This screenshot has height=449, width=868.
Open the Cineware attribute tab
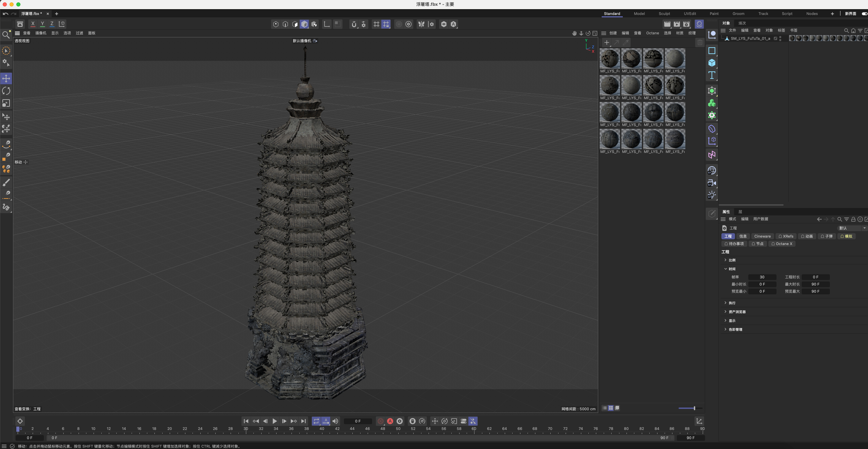pos(762,236)
